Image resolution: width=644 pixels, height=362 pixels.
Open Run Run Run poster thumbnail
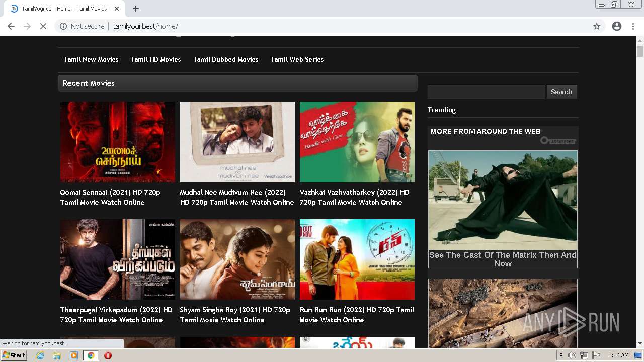click(x=357, y=259)
